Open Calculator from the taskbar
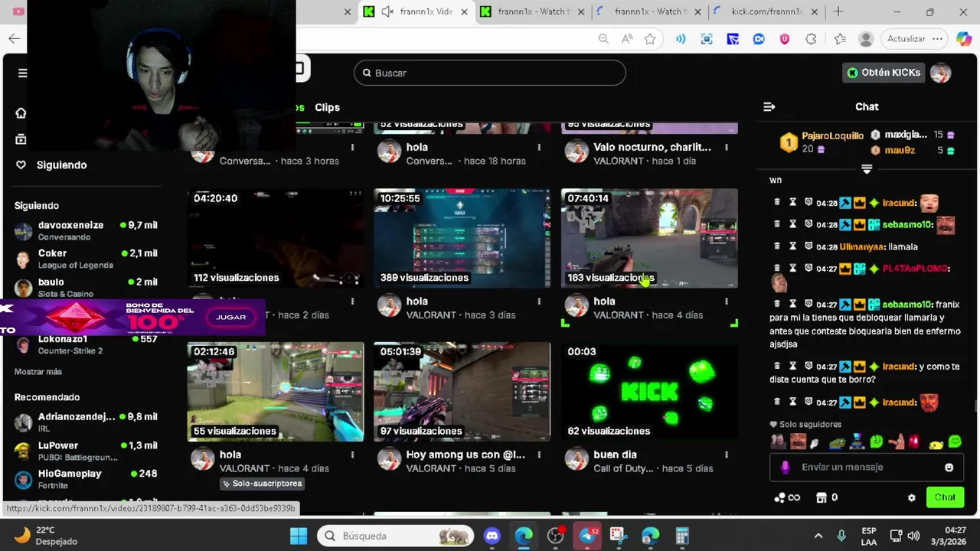 coord(681,536)
